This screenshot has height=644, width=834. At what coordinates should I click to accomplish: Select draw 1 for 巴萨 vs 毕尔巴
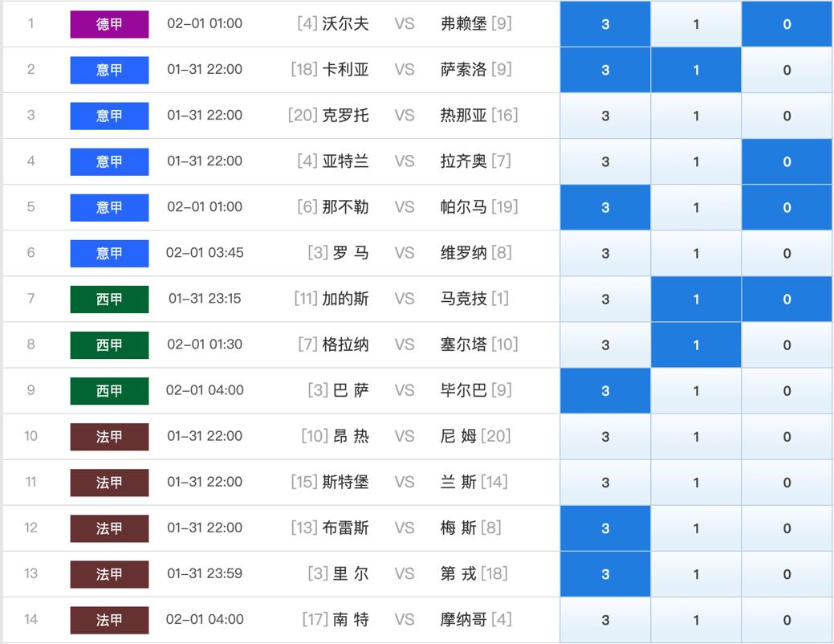point(696,390)
